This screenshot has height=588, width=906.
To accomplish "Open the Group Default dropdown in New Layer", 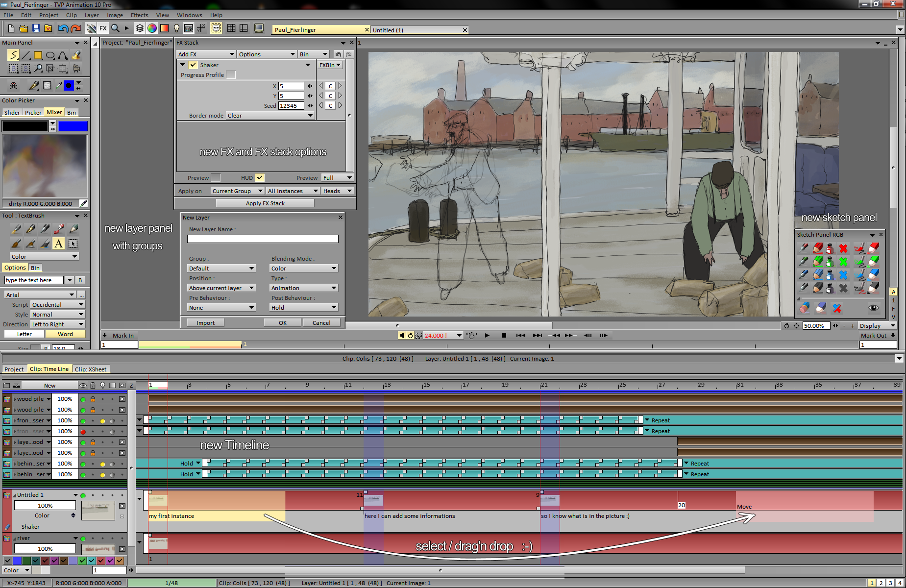I will 221,269.
